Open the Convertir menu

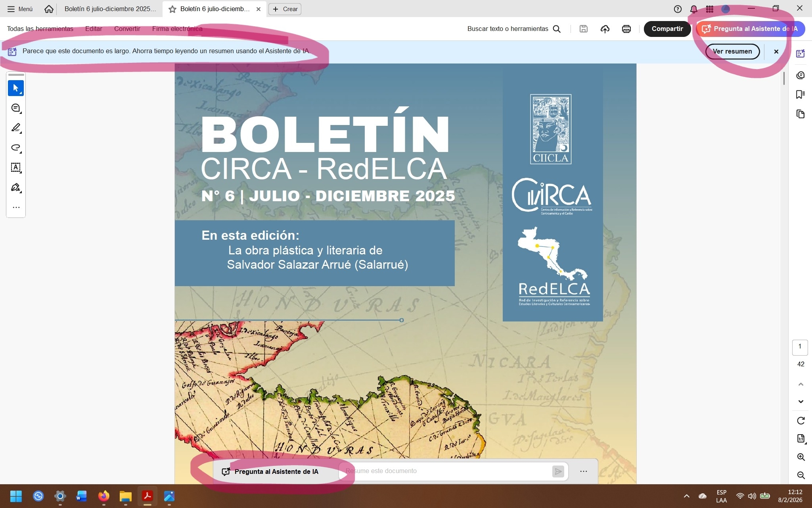[x=127, y=29]
